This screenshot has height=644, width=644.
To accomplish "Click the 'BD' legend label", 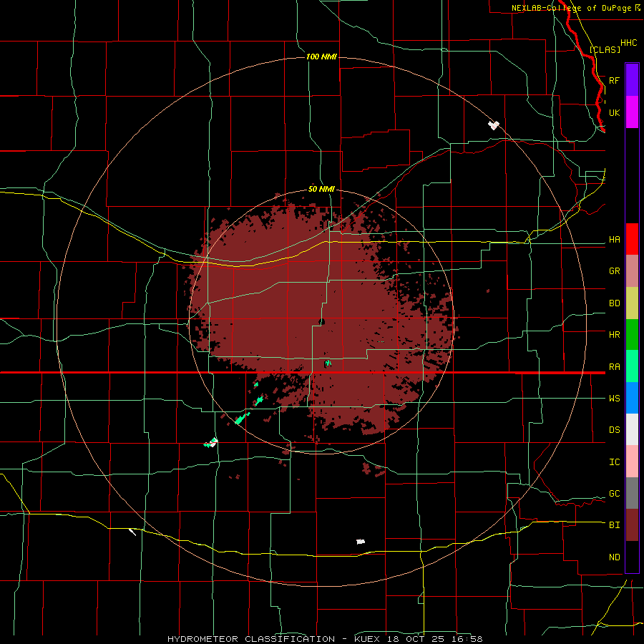I will pyautogui.click(x=614, y=303).
